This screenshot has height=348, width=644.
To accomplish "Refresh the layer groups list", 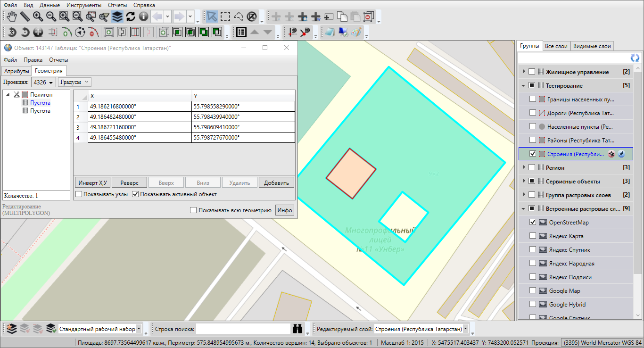I will pyautogui.click(x=635, y=58).
